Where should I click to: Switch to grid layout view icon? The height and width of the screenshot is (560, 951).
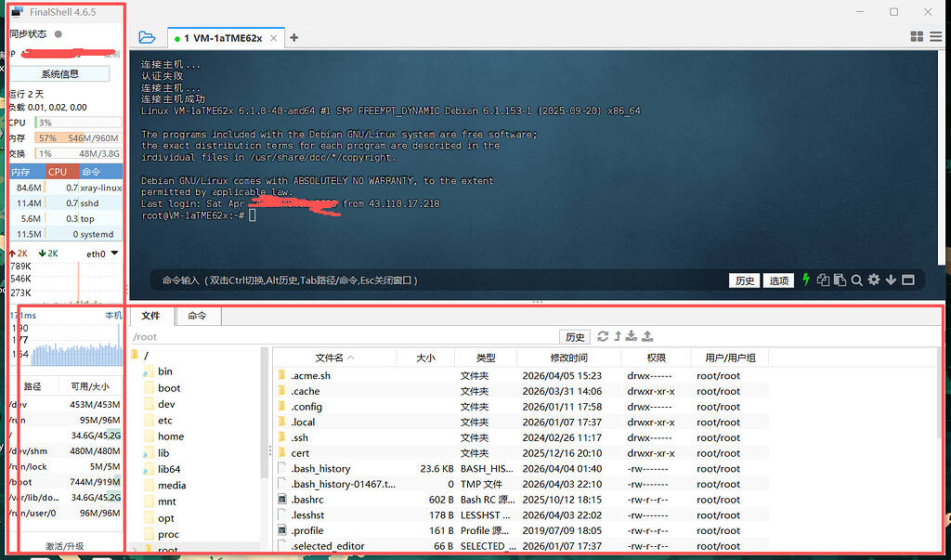tap(917, 37)
